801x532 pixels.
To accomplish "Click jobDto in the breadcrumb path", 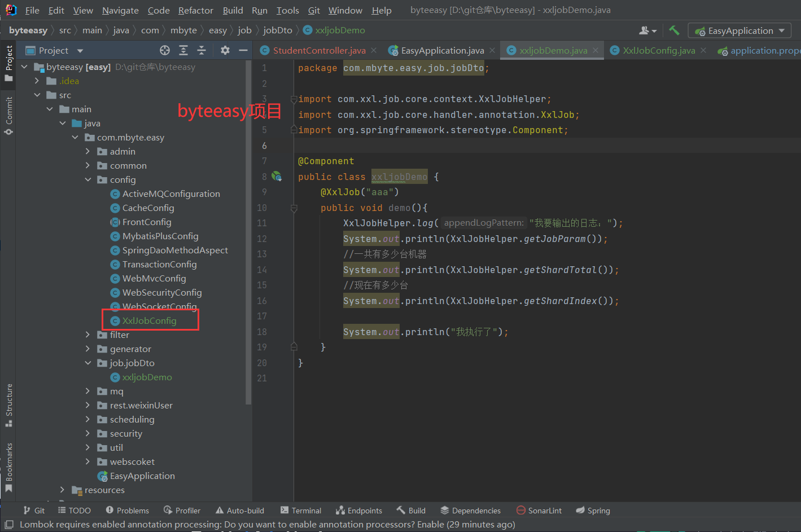I will pyautogui.click(x=278, y=30).
